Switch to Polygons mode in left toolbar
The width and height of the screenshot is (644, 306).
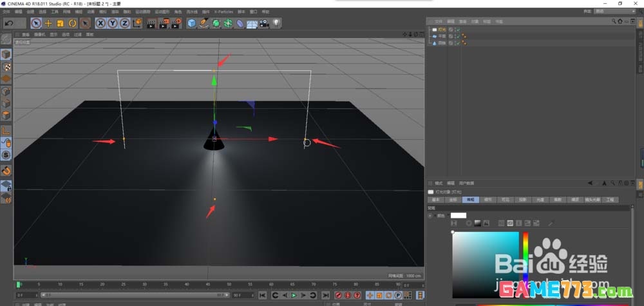[6, 116]
